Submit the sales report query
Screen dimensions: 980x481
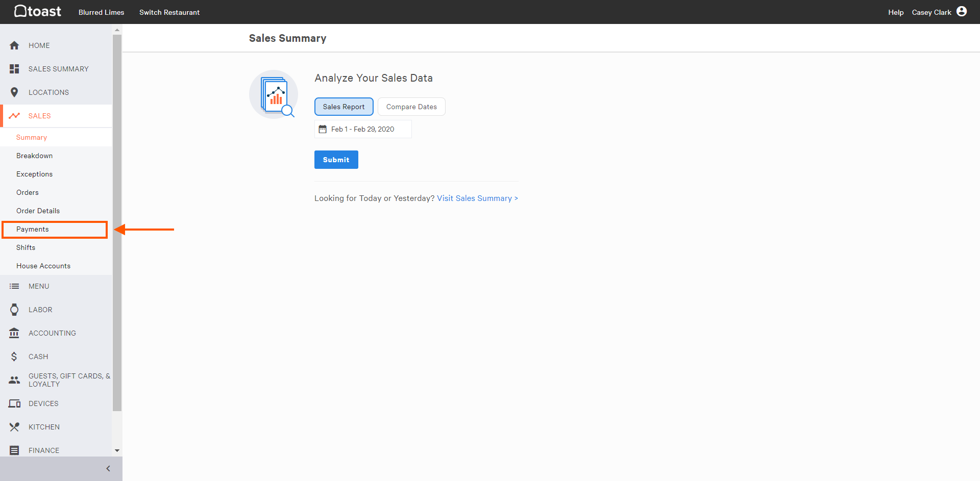[x=336, y=160]
